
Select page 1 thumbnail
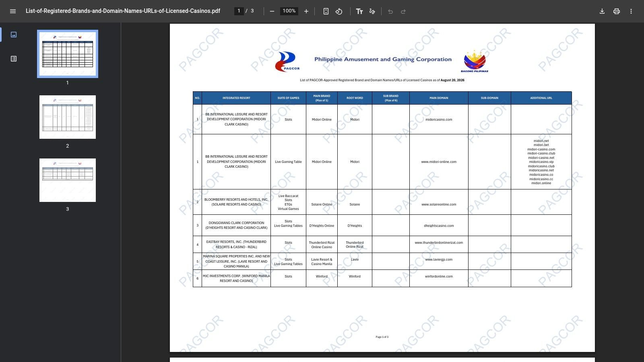[68, 54]
